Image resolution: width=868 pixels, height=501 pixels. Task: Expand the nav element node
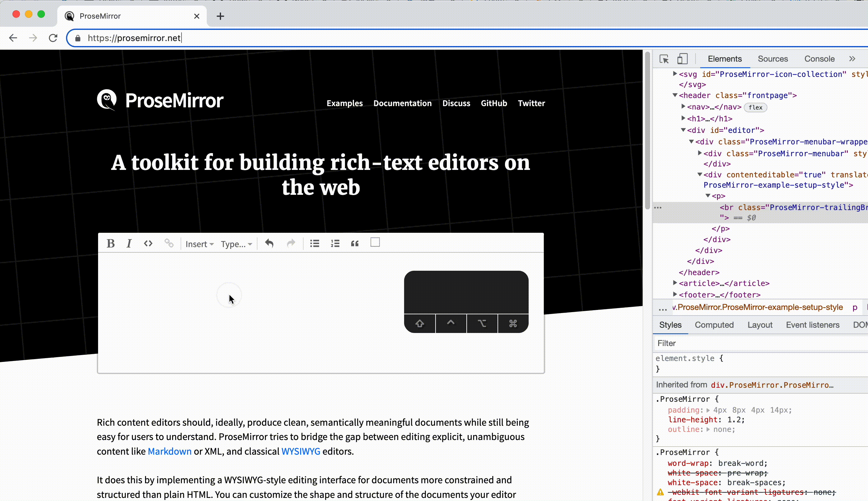(683, 107)
